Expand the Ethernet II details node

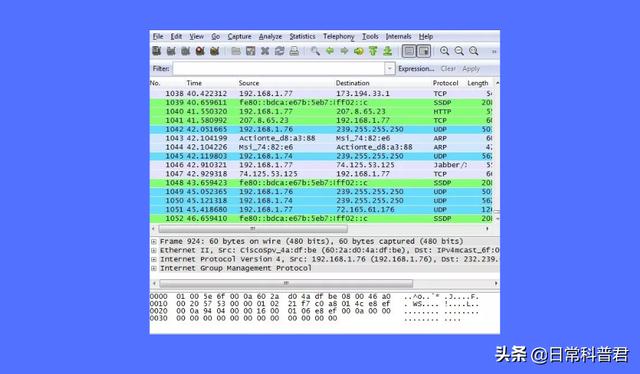tap(154, 250)
